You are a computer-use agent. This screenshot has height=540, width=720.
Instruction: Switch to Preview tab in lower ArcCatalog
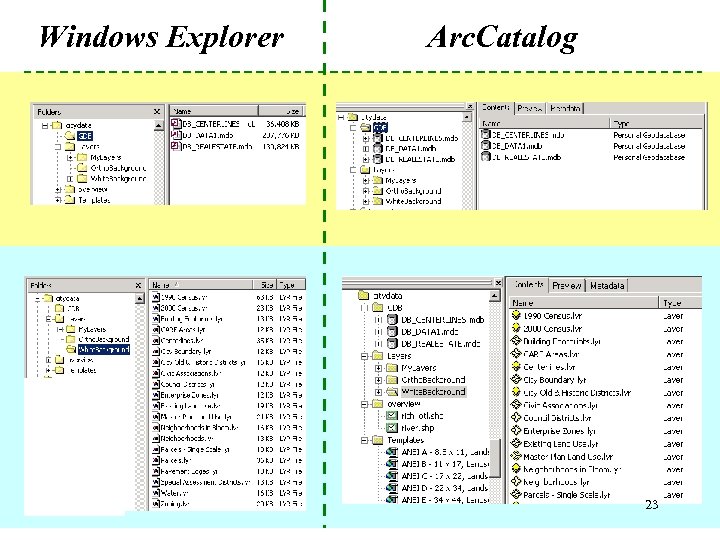(x=567, y=286)
